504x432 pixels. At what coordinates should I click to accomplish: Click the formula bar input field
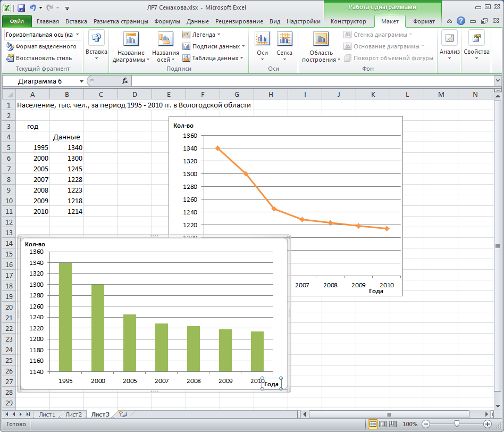[x=312, y=81]
